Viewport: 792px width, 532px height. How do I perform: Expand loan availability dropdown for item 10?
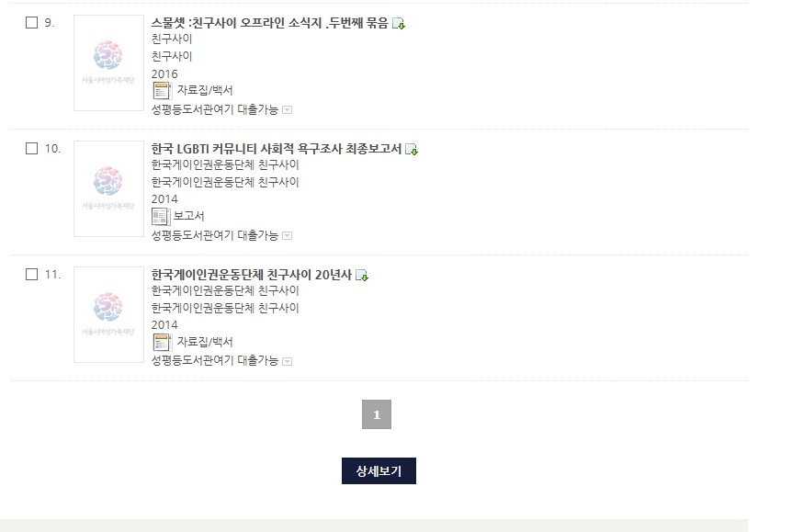point(287,235)
